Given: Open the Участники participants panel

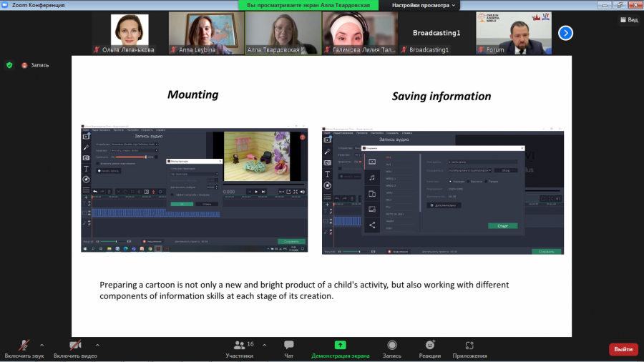Looking at the screenshot, I should coord(240,349).
